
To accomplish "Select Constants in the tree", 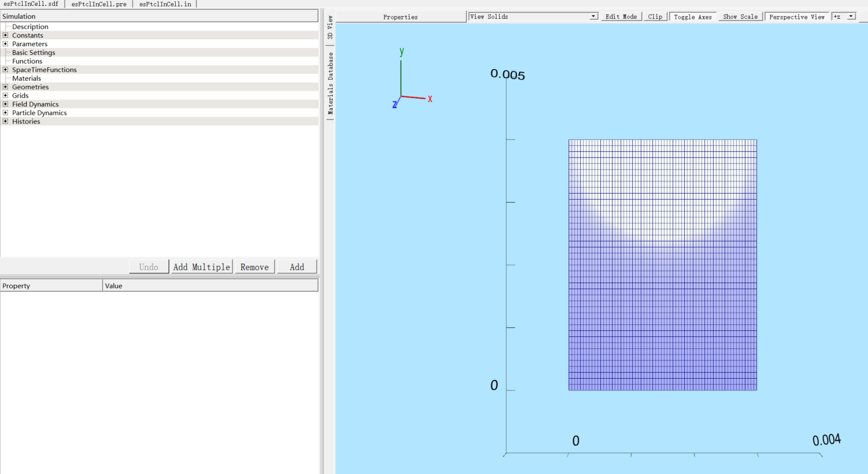I will [27, 35].
